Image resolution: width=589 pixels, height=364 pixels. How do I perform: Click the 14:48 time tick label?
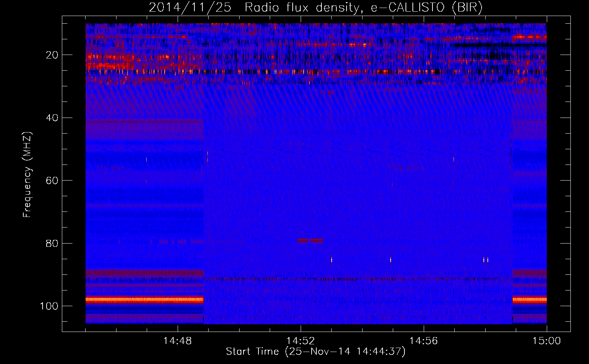click(x=177, y=341)
